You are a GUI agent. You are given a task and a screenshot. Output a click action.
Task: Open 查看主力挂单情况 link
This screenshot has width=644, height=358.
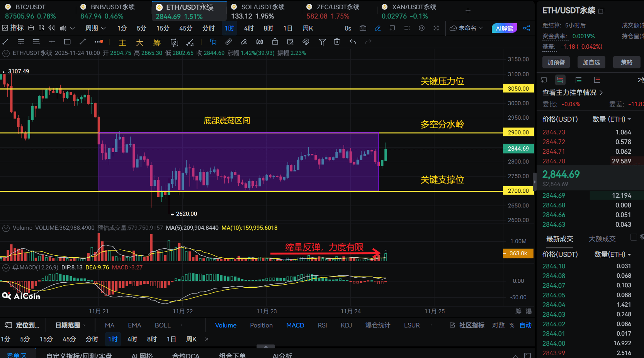coord(573,93)
